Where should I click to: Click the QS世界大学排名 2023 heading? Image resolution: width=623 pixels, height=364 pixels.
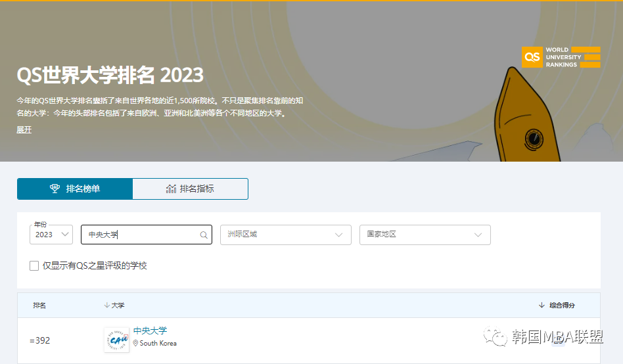click(x=110, y=75)
